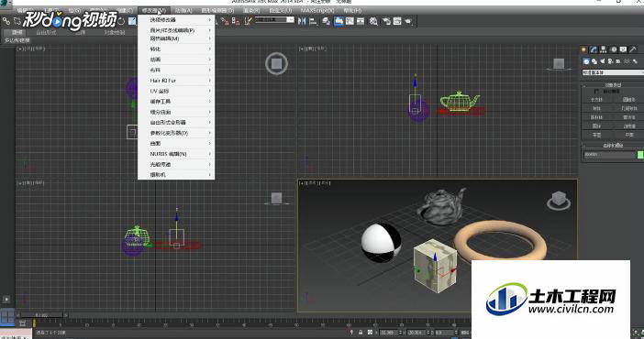This screenshot has width=644, height=339.
Task: Open the MAXScript menu
Action: coord(317,10)
